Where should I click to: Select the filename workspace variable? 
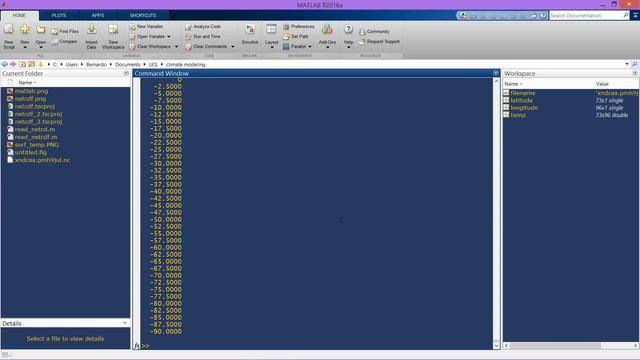(x=522, y=93)
